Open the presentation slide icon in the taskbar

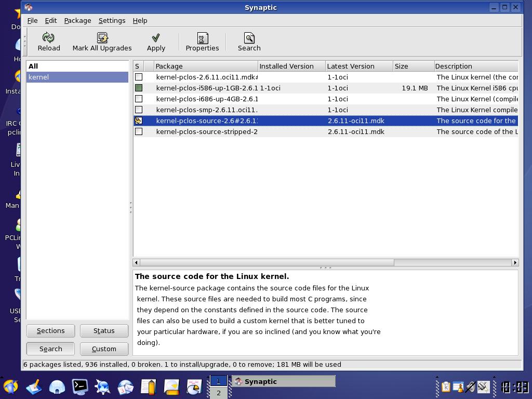(171, 387)
